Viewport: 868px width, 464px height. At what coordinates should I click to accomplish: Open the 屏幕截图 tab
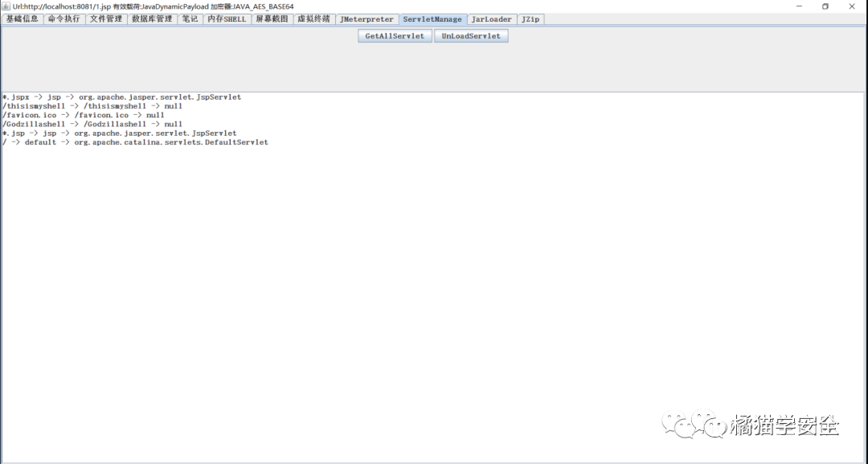tap(272, 18)
